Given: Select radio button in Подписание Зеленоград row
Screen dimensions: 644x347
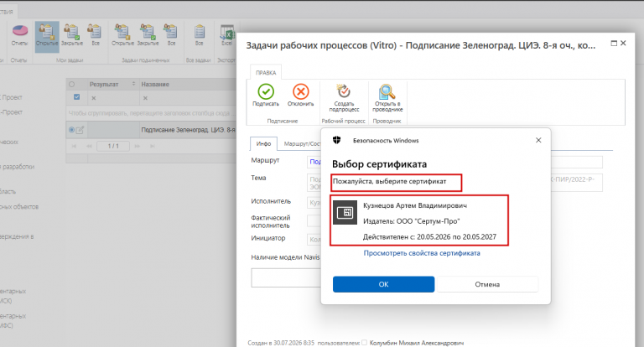Looking at the screenshot, I should point(72,130).
